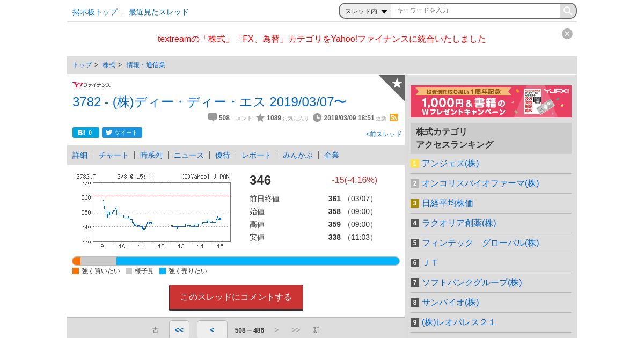Select the 詳細 tab
This screenshot has height=338, width=644.
80,155
